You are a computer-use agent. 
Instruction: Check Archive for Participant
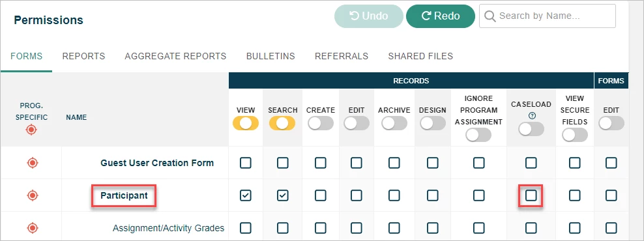[394, 196]
